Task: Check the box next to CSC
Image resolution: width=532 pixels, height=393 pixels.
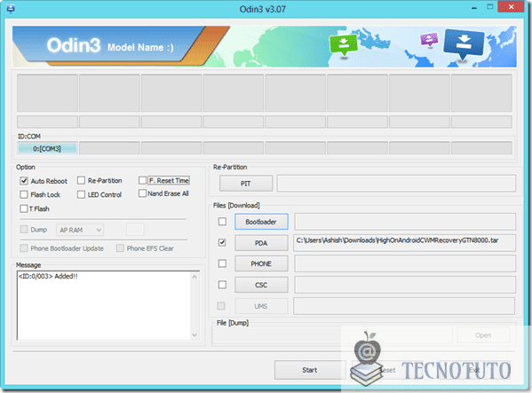Action: 222,285
